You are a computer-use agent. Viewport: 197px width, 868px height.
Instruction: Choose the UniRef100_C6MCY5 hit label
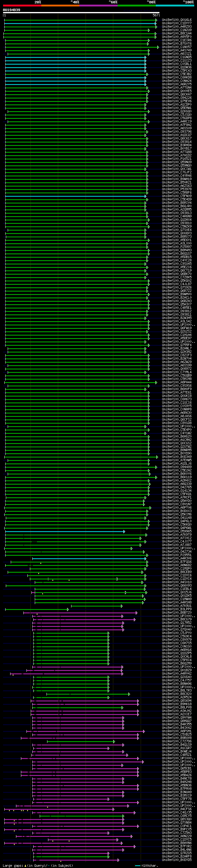click(176, 816)
